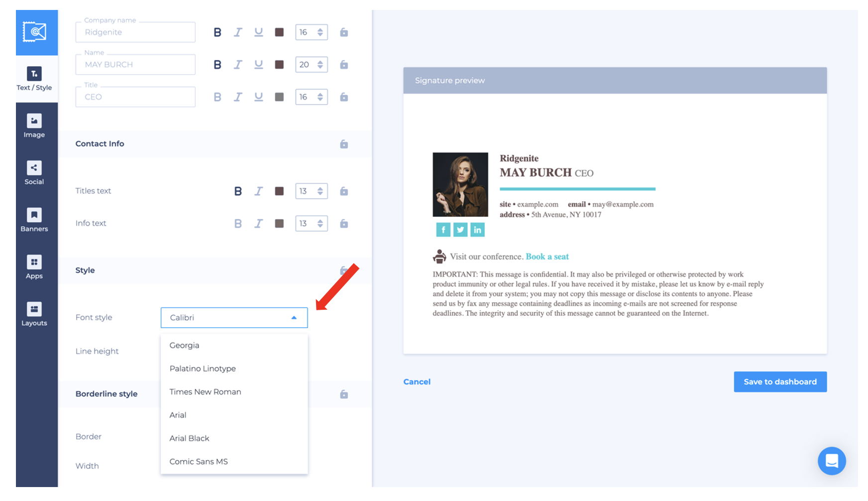The height and width of the screenshot is (501, 868).
Task: Switch to the Text / Style tab
Action: [33, 79]
